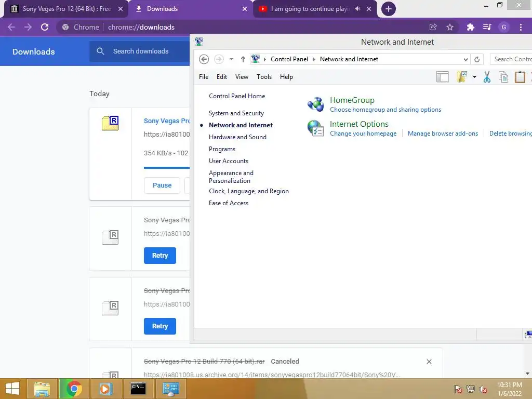Switch to the YouTube tab

315,9
